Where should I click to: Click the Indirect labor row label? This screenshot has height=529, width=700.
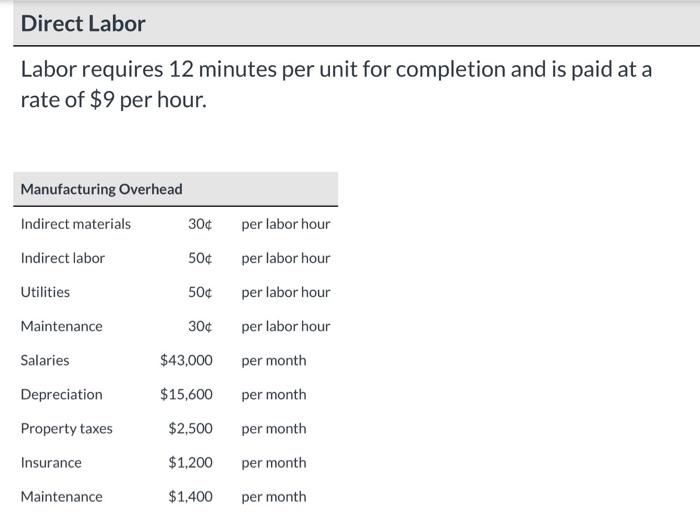[x=62, y=258]
